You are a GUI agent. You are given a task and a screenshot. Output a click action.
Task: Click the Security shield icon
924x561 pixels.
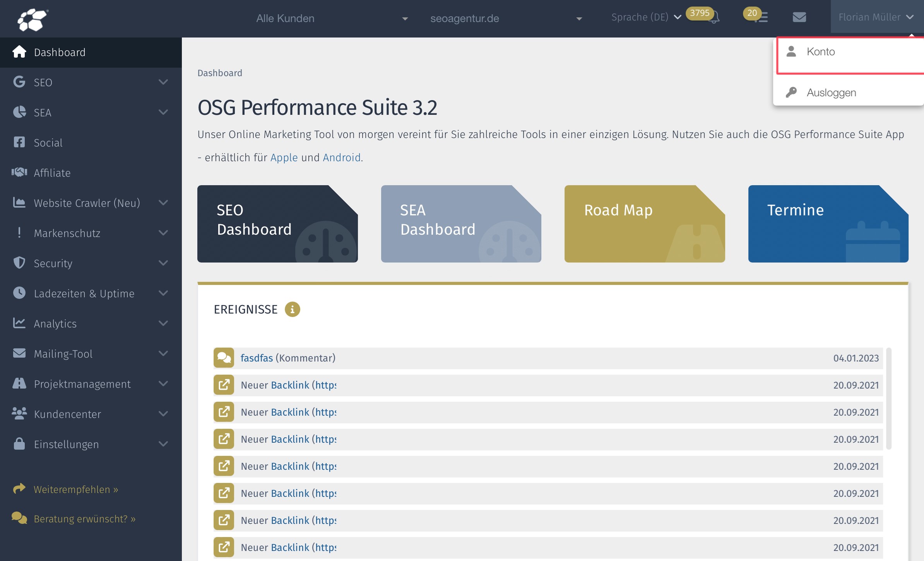point(19,263)
